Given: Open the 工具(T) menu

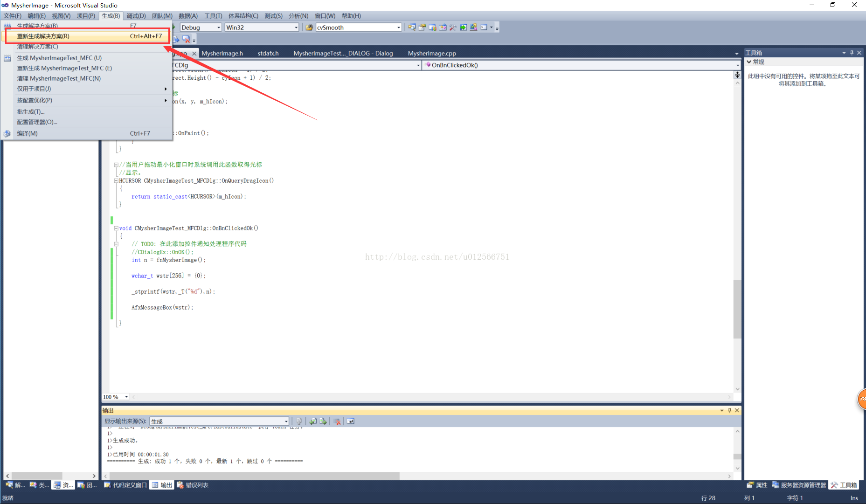Looking at the screenshot, I should pyautogui.click(x=213, y=16).
